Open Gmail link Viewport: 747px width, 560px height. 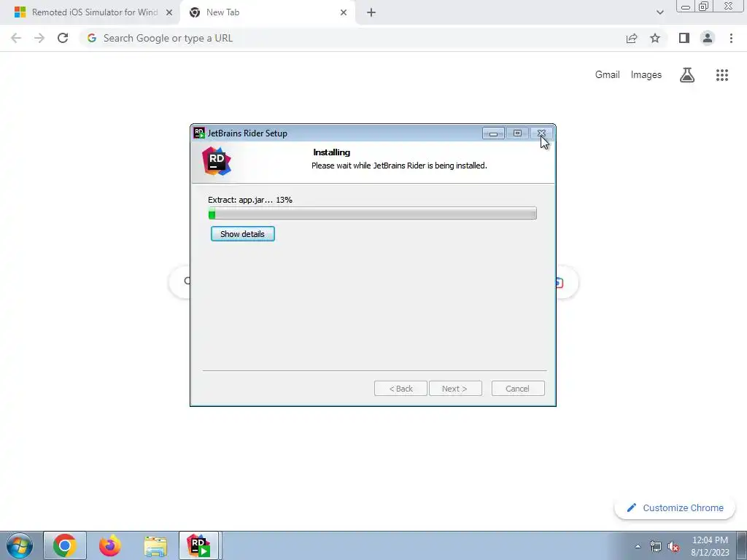point(608,75)
